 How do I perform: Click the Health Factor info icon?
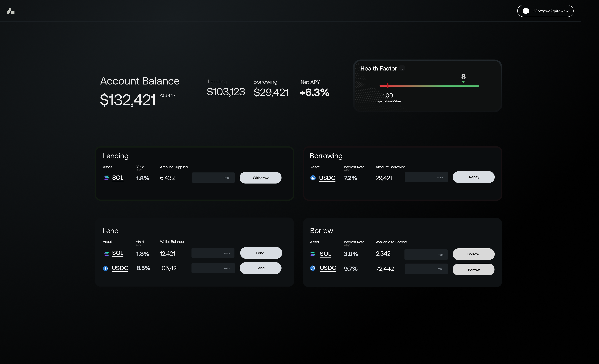(402, 68)
